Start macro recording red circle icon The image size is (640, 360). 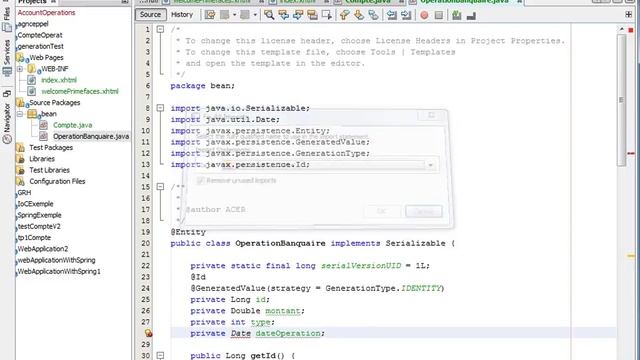point(424,15)
